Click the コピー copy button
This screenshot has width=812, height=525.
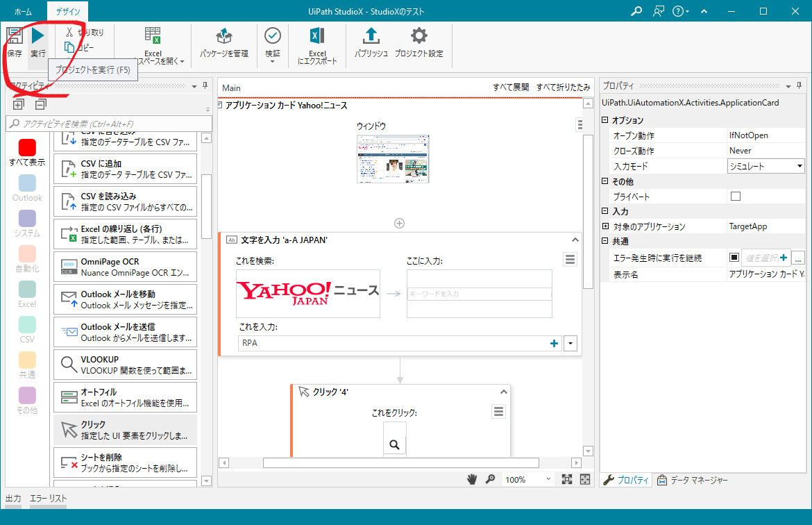(x=79, y=47)
